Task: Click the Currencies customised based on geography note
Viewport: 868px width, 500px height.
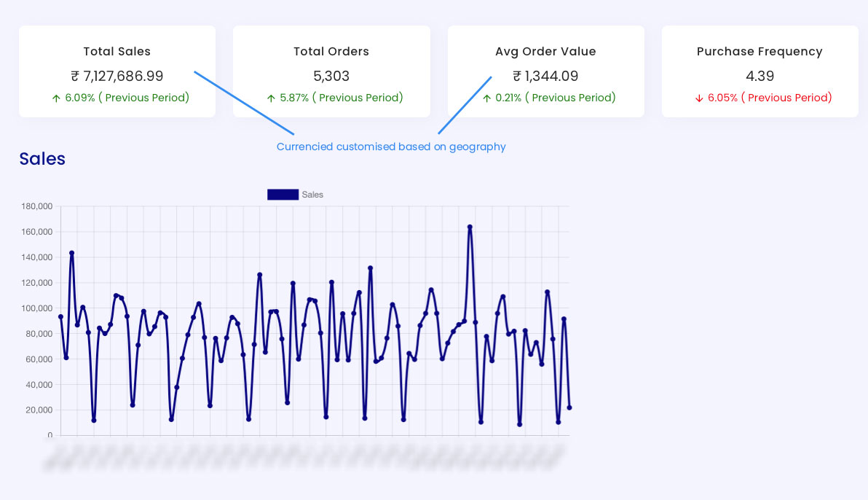Action: coord(391,147)
